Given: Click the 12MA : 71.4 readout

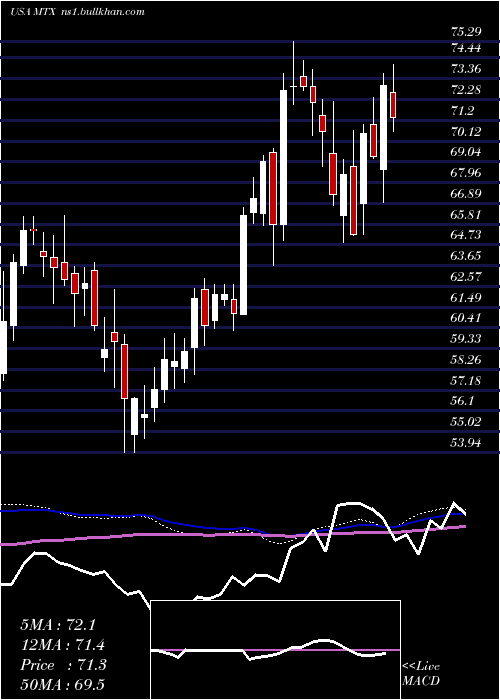Looking at the screenshot, I should click(63, 645).
